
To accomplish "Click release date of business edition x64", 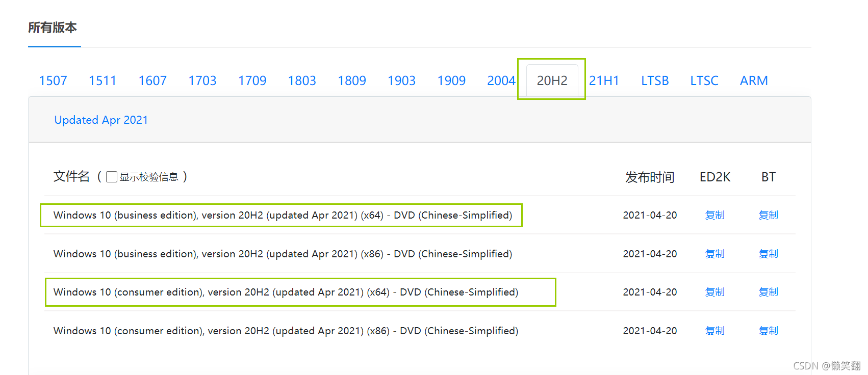I will (650, 216).
